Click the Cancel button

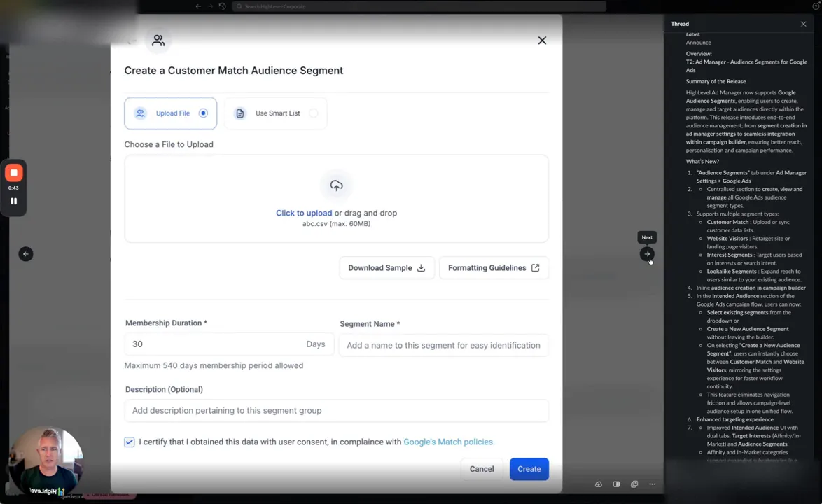(x=482, y=469)
